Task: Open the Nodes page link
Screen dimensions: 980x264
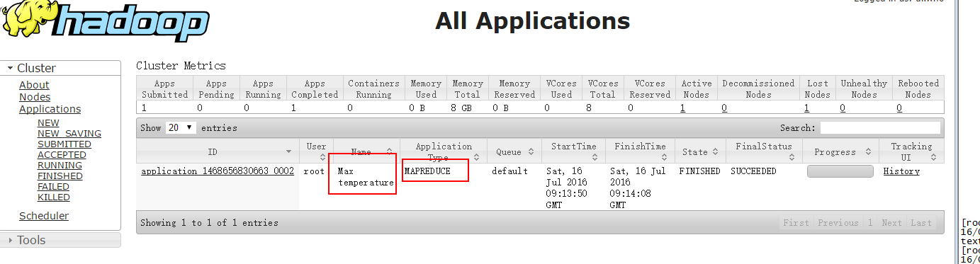Action: point(35,97)
